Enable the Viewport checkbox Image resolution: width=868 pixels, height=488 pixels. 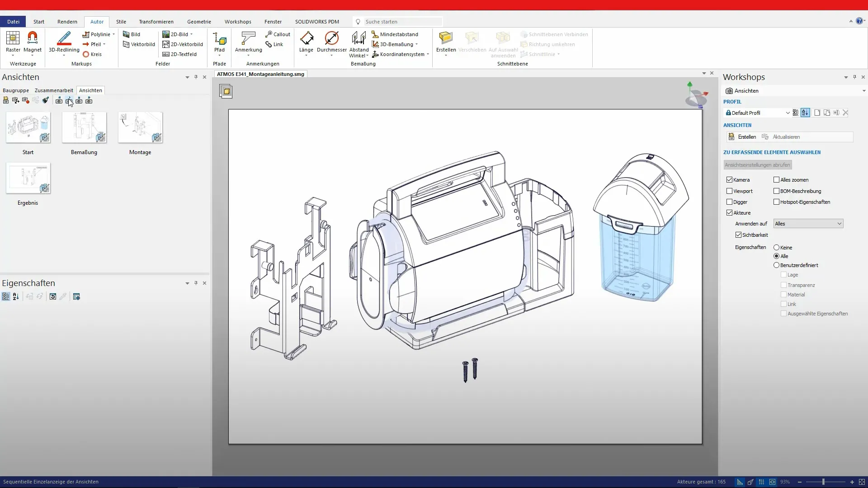tap(729, 191)
